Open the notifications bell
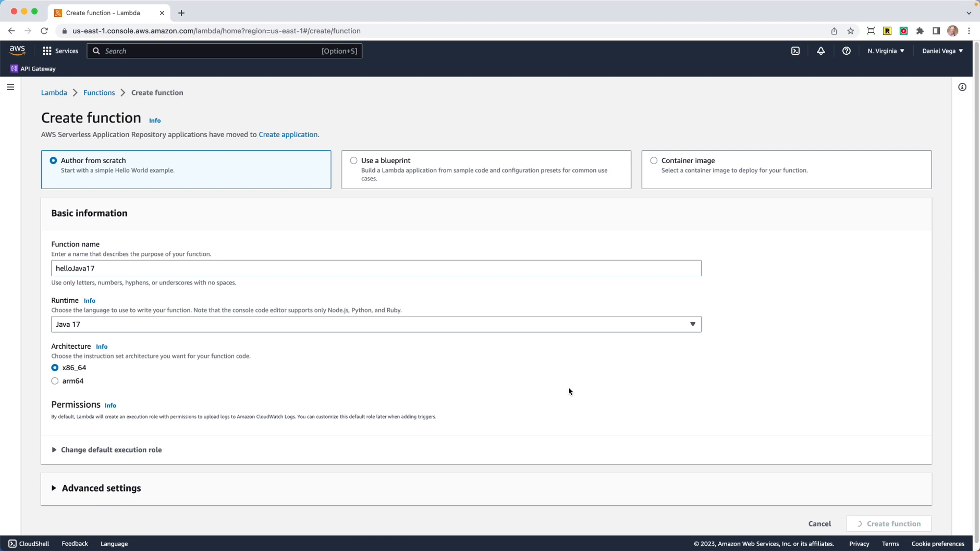980x551 pixels. 821,51
